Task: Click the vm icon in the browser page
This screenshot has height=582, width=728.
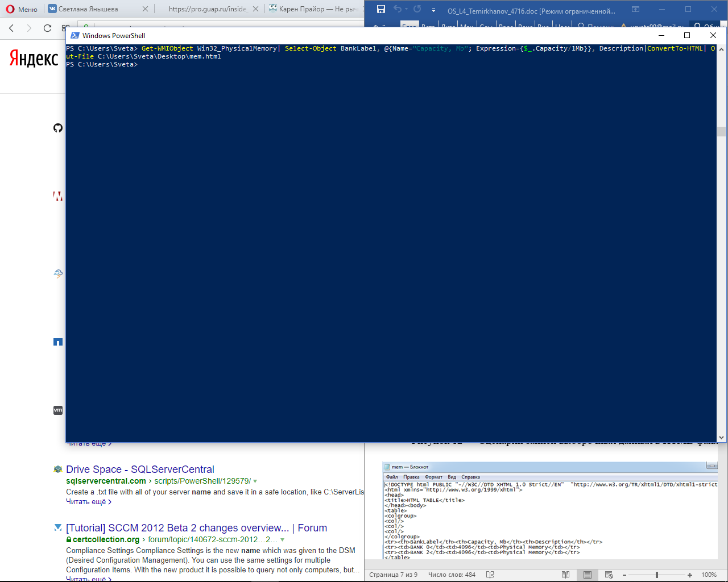Action: 58,410
